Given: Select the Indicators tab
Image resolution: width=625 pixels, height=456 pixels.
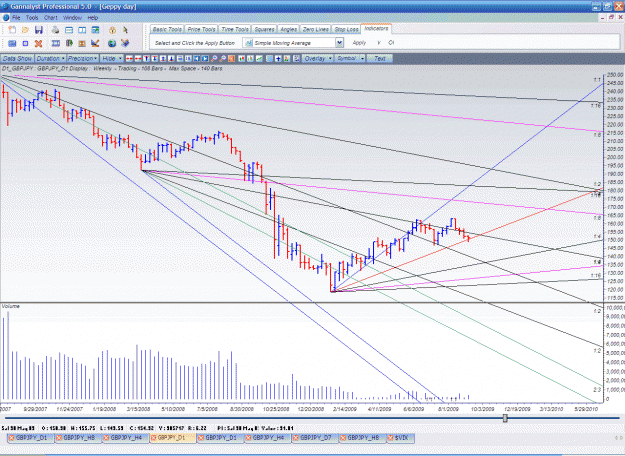Looking at the screenshot, I should 376,29.
